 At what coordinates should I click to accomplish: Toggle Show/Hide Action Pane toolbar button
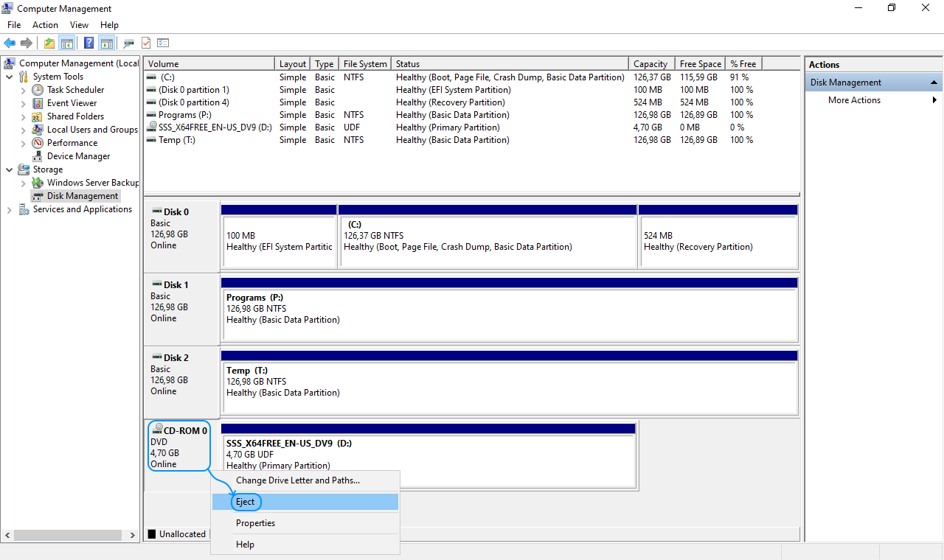tap(106, 43)
